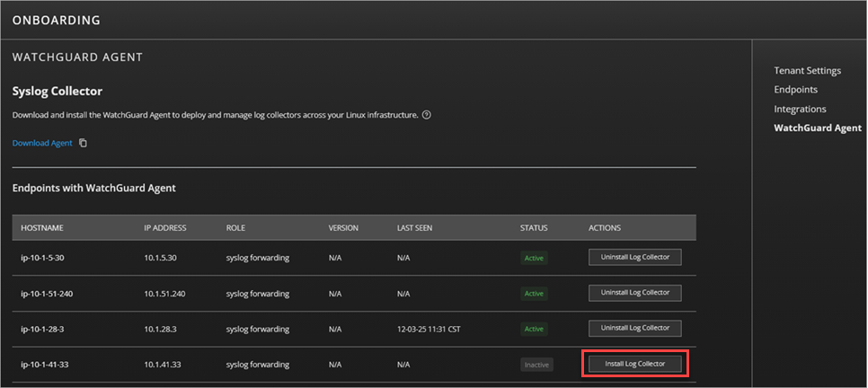Click Active status badge for ip-10-1-5-30
This screenshot has height=388, width=868.
534,258
